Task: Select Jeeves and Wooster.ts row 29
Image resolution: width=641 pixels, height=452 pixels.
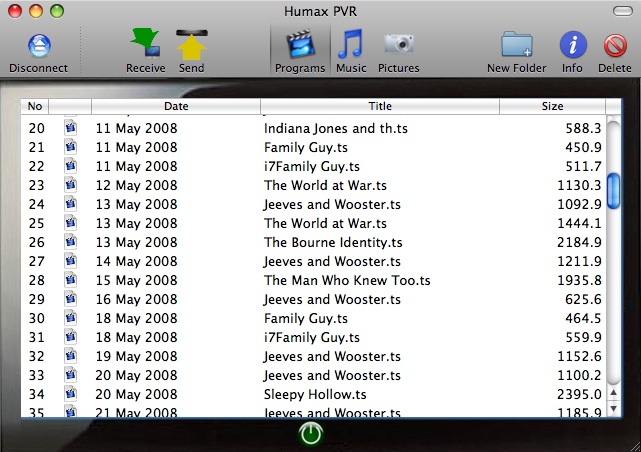Action: pos(332,299)
